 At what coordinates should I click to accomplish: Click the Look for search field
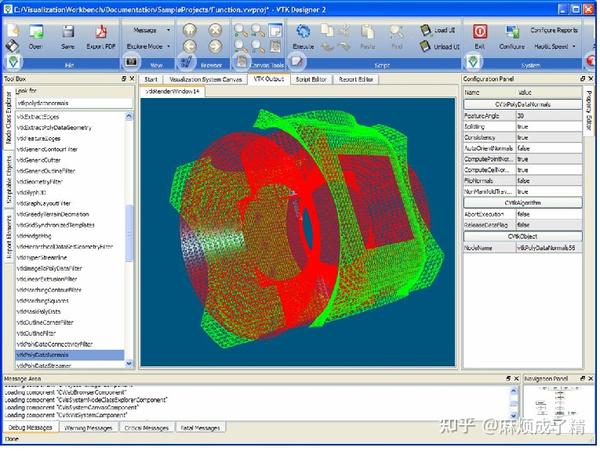(x=75, y=103)
